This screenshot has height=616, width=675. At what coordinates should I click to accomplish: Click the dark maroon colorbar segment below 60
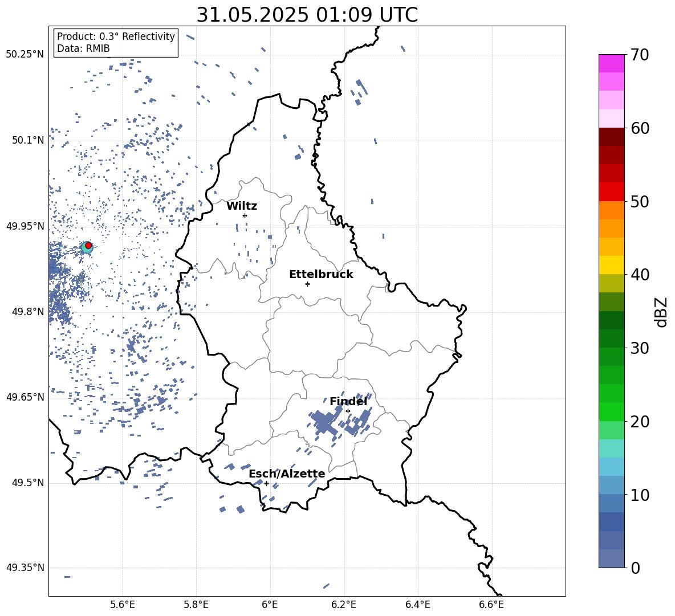(x=612, y=137)
